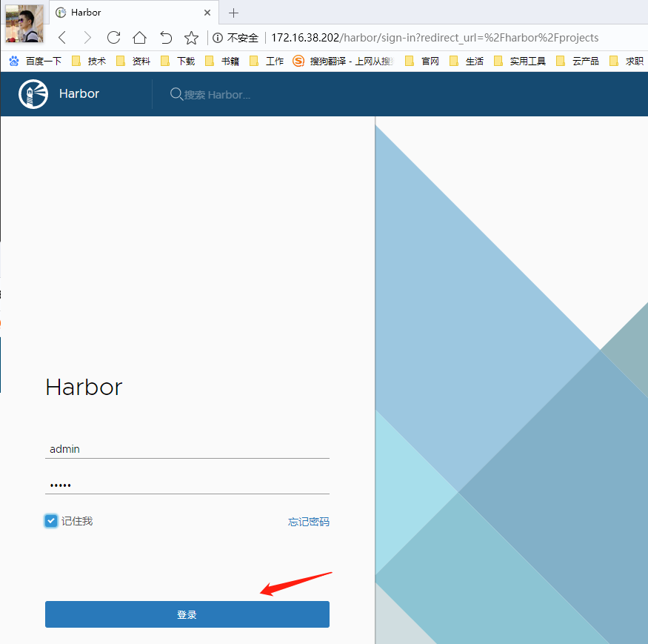The image size is (648, 644).
Task: Open a new tab with plus icon
Action: (x=233, y=13)
